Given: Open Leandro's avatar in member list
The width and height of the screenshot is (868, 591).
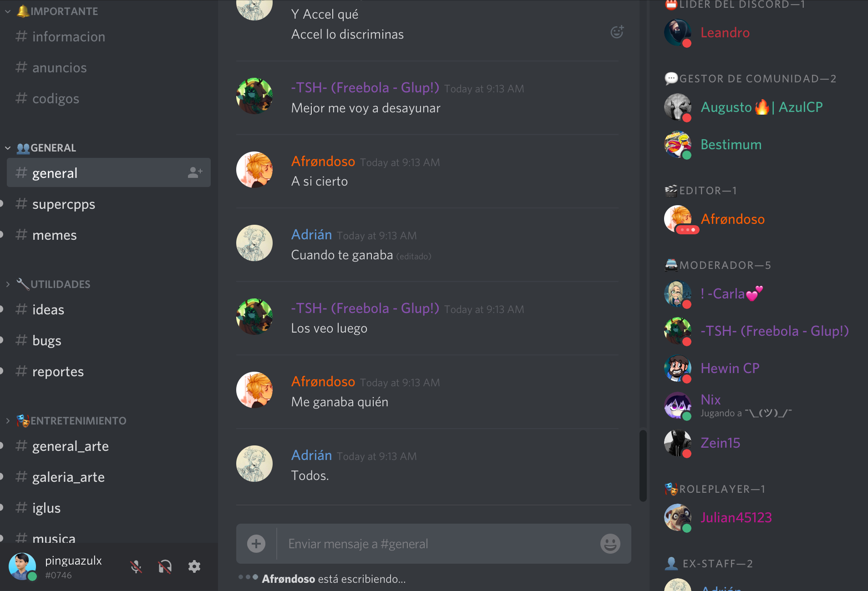Looking at the screenshot, I should point(678,33).
